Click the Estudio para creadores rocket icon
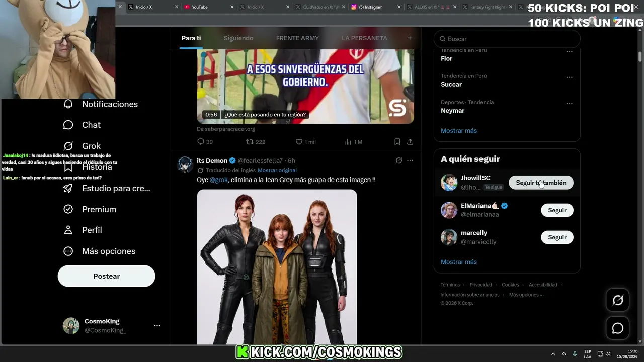The image size is (644, 362). [68, 188]
